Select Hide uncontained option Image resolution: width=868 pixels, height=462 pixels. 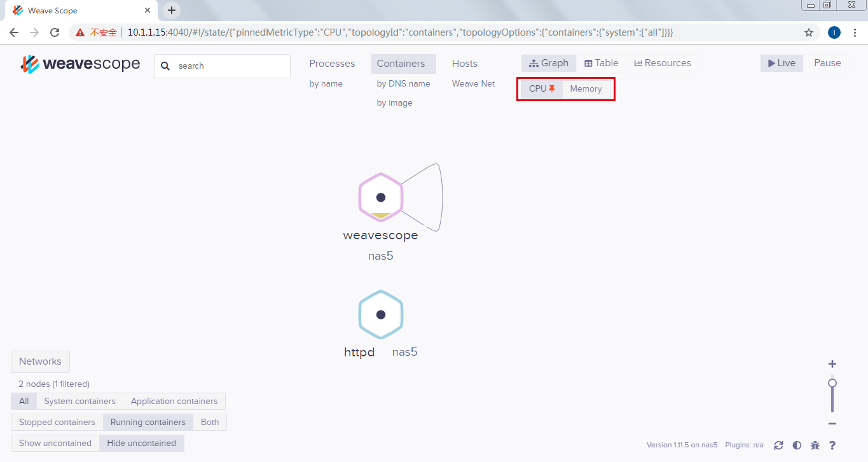pyautogui.click(x=142, y=444)
